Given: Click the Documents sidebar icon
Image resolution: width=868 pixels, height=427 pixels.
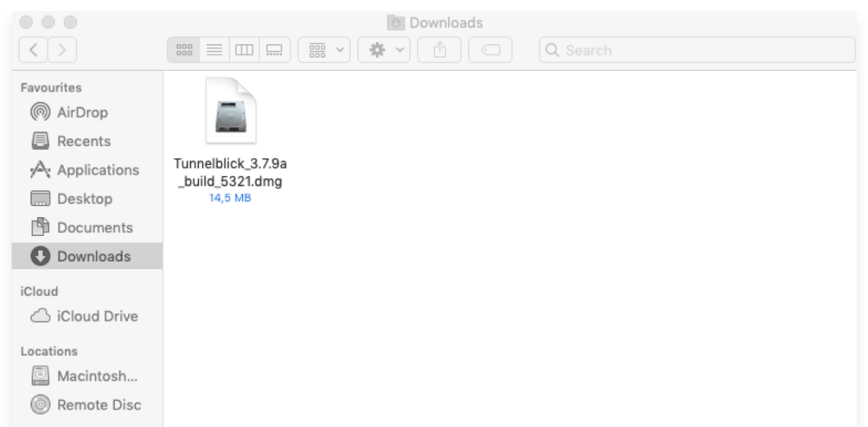Looking at the screenshot, I should coord(41,227).
